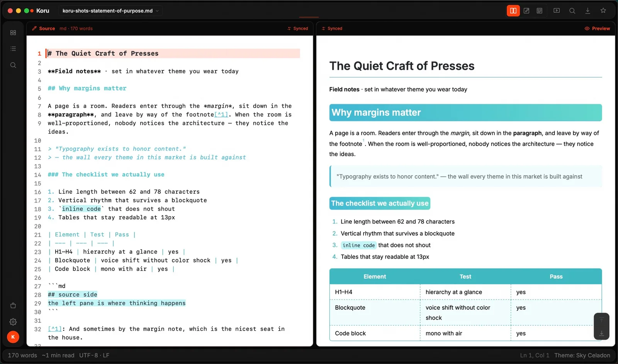The height and width of the screenshot is (364, 618).
Task: Click The checklist we actually use heading
Action: [x=380, y=203]
